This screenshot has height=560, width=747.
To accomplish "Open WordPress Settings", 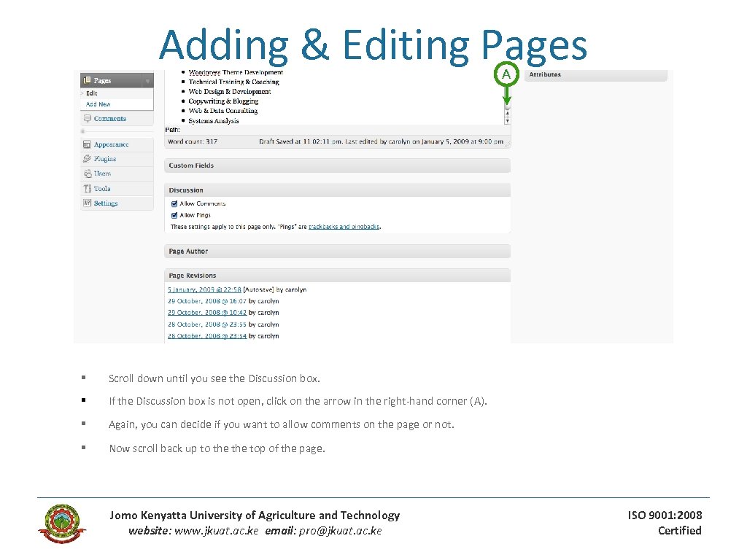I will tap(104, 203).
